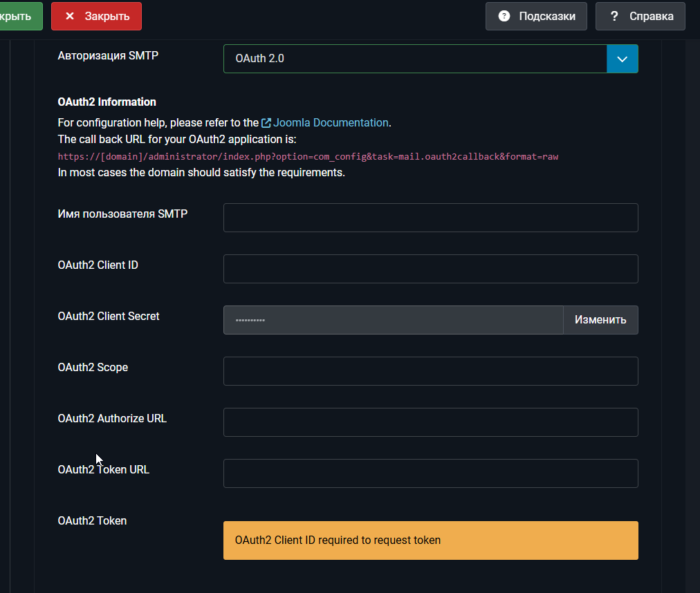The width and height of the screenshot is (700, 593).
Task: Click 'In most cases the domain' sentence
Action: (x=201, y=173)
